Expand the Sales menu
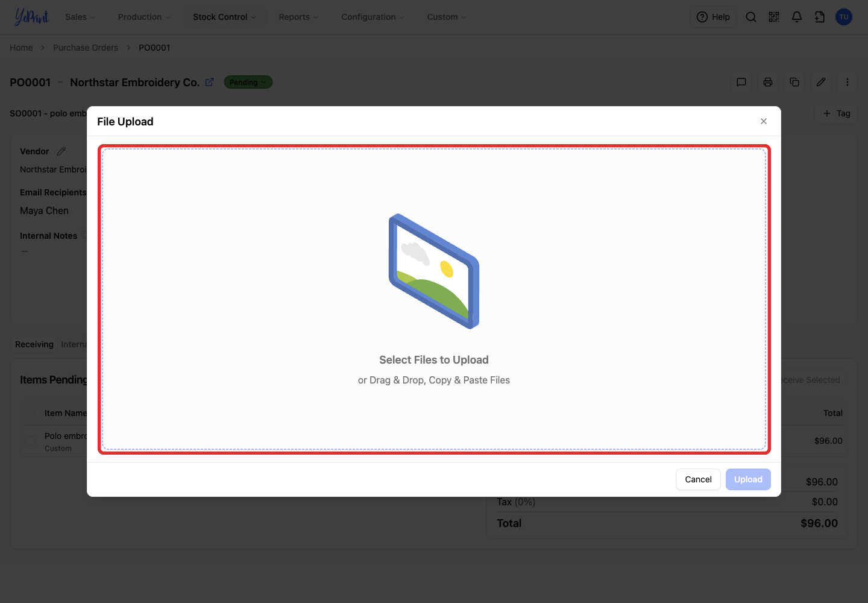The width and height of the screenshot is (868, 603). (80, 17)
